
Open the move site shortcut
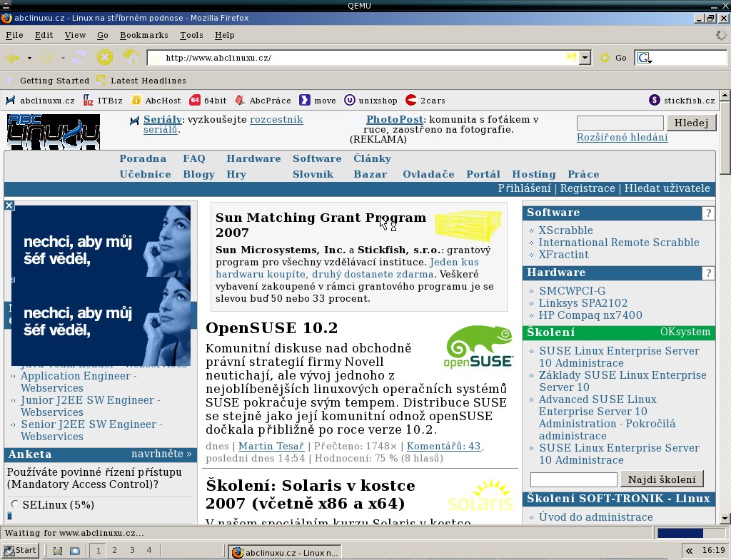(318, 101)
